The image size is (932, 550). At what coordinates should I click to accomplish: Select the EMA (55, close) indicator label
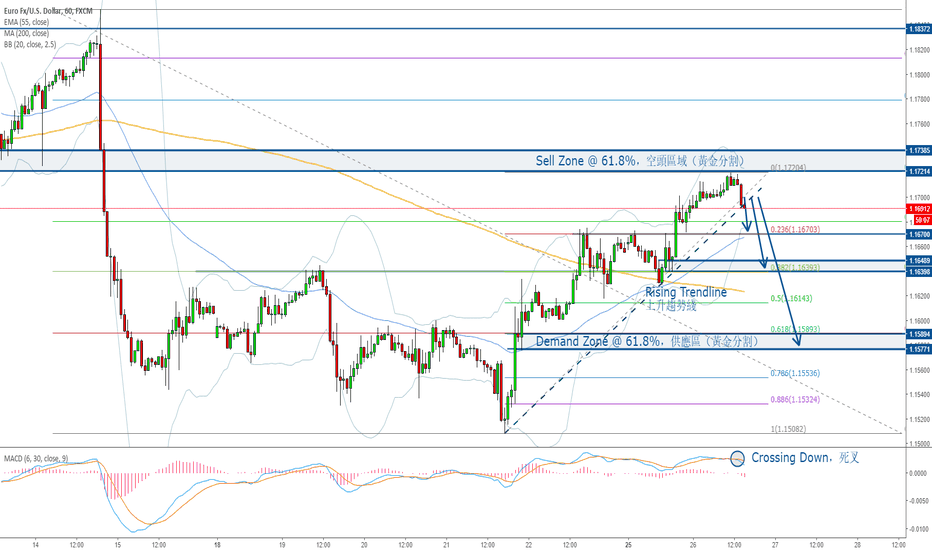click(26, 22)
